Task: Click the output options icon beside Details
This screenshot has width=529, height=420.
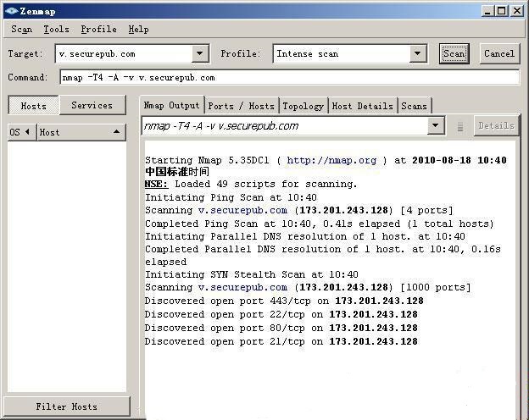Action: click(x=460, y=126)
